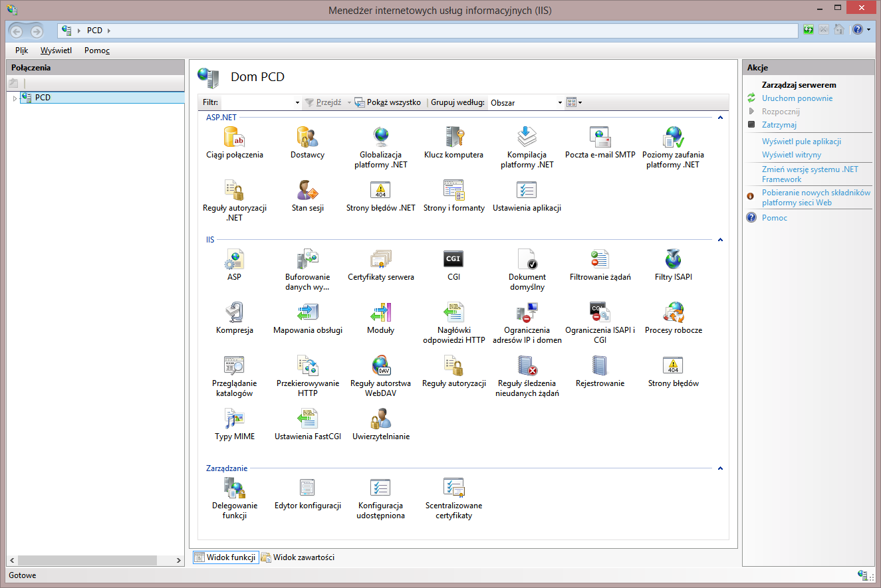Image resolution: width=881 pixels, height=588 pixels.
Task: Open Reguły autoryzacji .NET
Action: click(x=235, y=201)
